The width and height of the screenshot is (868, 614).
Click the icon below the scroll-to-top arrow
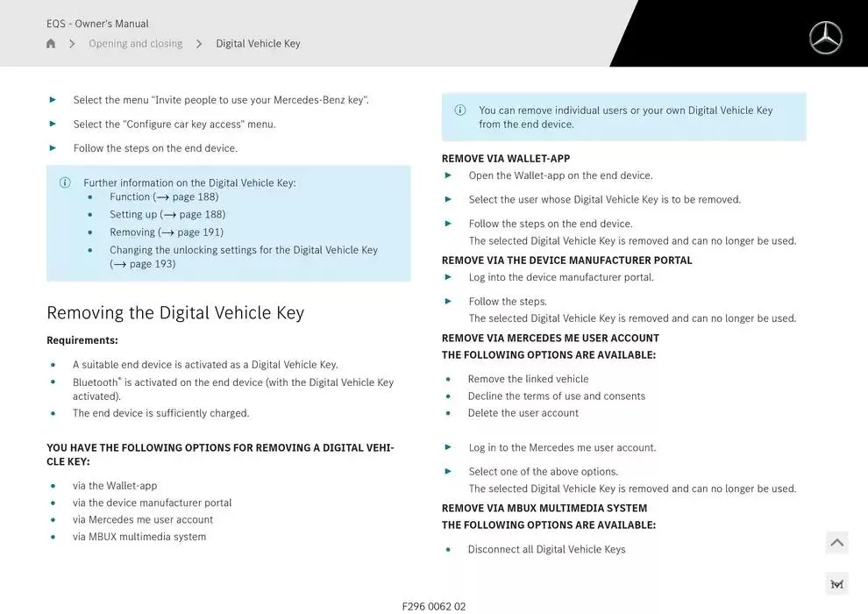pos(836,582)
